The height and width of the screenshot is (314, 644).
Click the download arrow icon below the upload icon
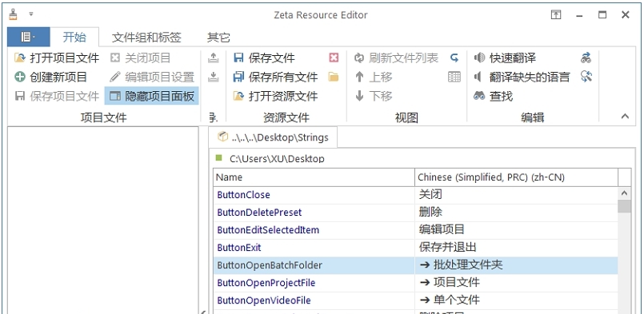tap(213, 77)
